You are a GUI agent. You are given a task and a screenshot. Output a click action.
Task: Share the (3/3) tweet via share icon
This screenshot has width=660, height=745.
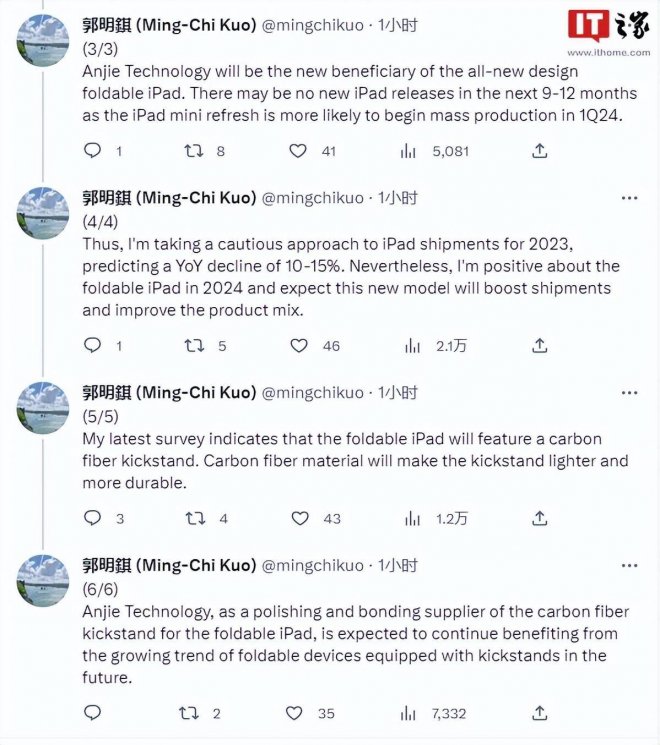539,151
